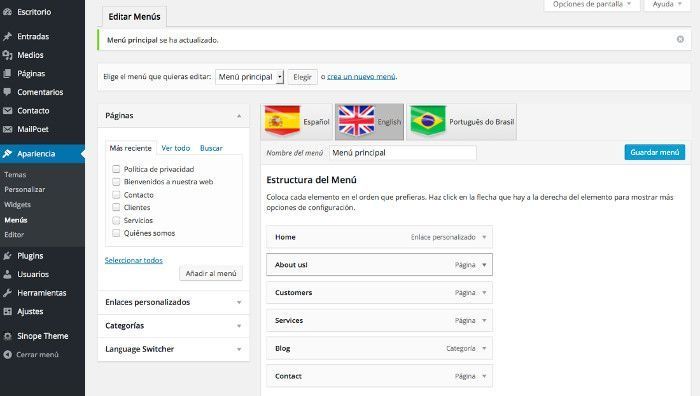Click the Ajustes settings icon
The width and height of the screenshot is (700, 396).
7,312
